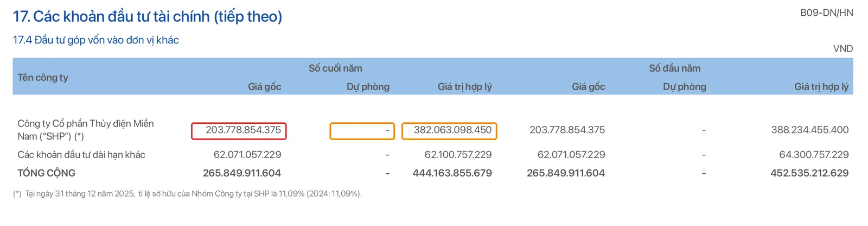This screenshot has height=226, width=868.
Task: Select row Các khoản đầu tư dài hạn khác
Action: (433, 155)
